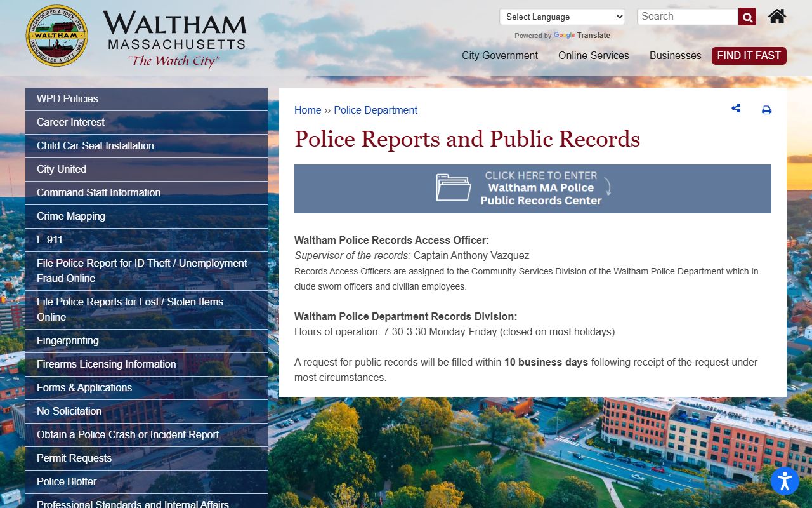Open the Businesses menu
Image resolution: width=812 pixels, height=508 pixels.
676,55
